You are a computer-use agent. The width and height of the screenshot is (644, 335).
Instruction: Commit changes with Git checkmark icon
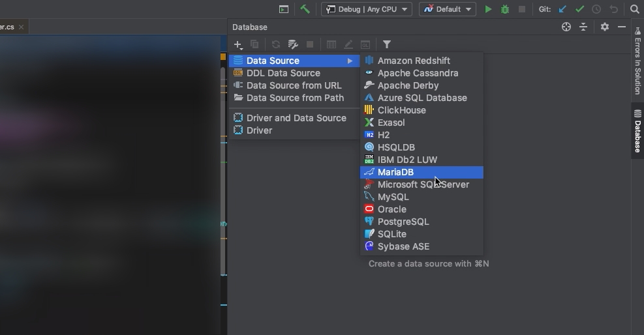[579, 9]
